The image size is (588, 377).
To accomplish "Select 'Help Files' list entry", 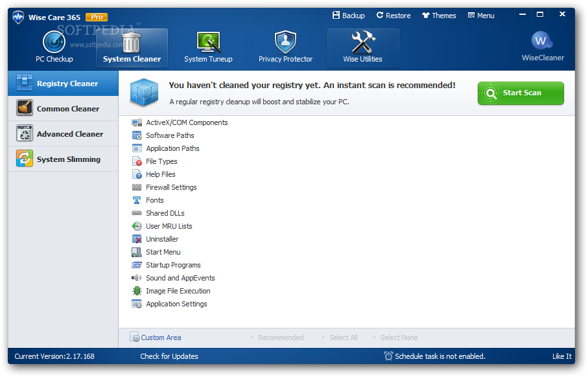I will [161, 174].
